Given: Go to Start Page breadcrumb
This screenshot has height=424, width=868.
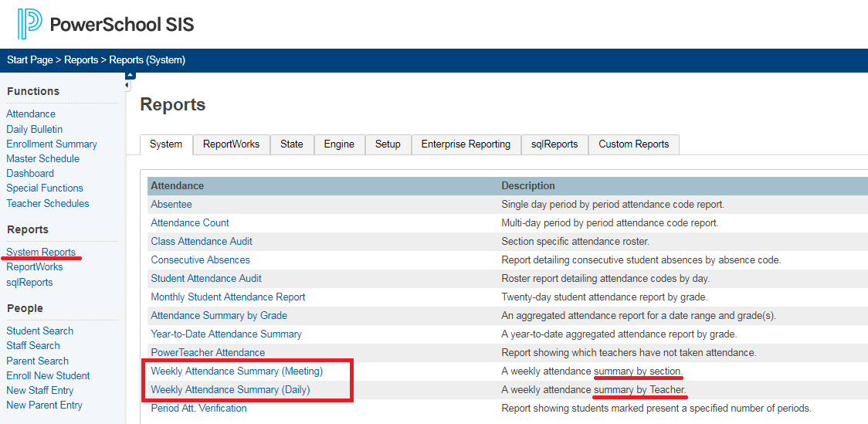Looking at the screenshot, I should [x=30, y=60].
